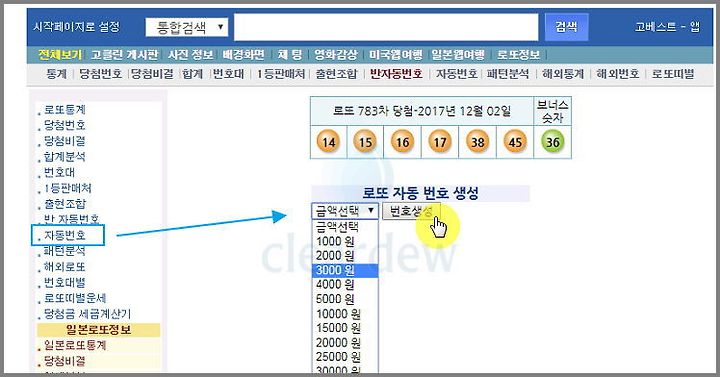The image size is (720, 377).
Task: Switch to the 당첨번호 sub-menu tab
Action: tap(101, 74)
